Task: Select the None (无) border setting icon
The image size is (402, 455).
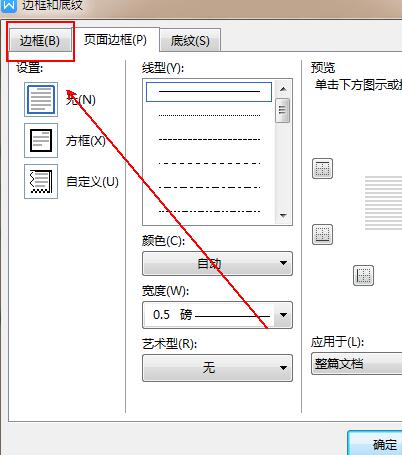Action: [x=41, y=99]
